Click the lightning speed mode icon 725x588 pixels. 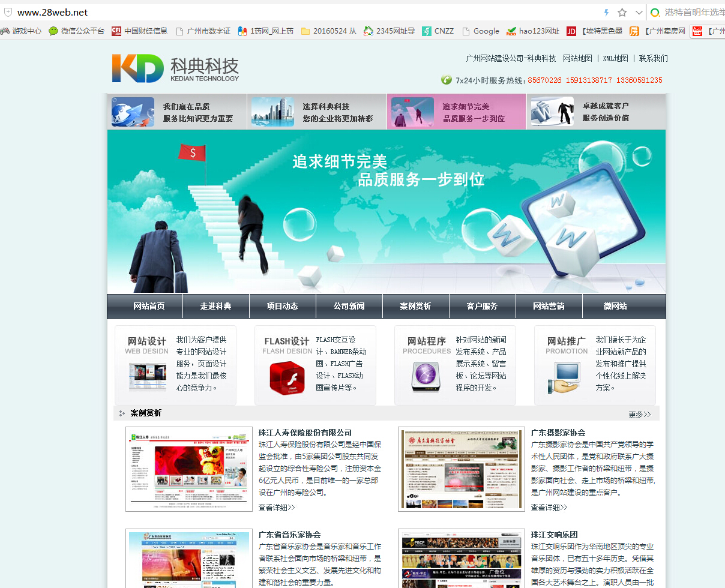tap(606, 13)
